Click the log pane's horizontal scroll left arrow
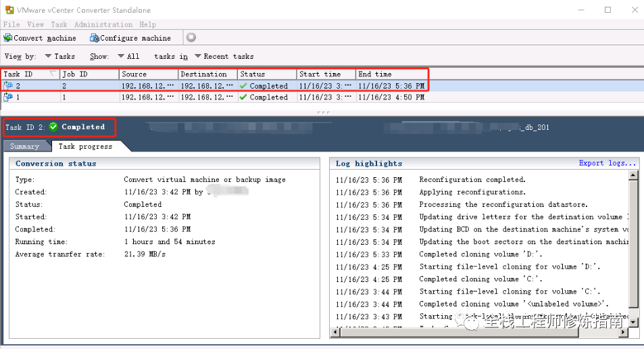 click(x=336, y=331)
